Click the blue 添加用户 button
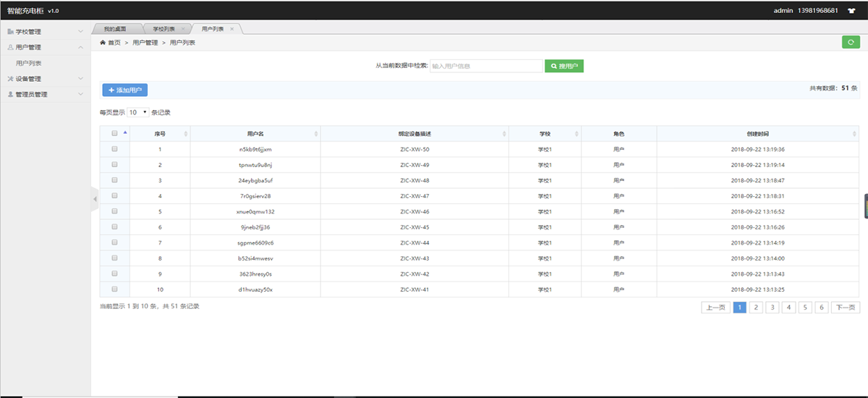868x398 pixels. click(124, 90)
